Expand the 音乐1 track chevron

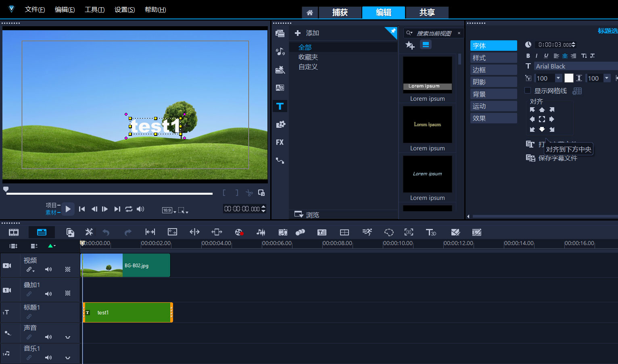(68, 358)
